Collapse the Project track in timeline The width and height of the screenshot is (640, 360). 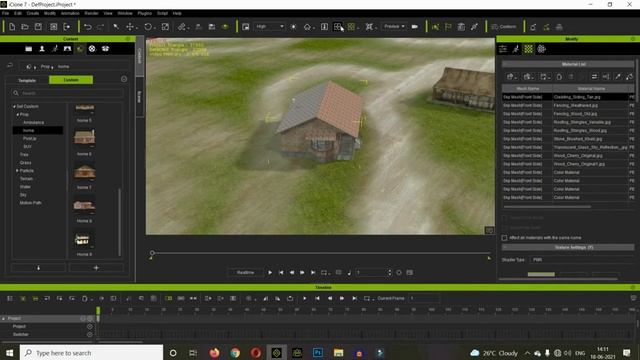click(x=4, y=318)
